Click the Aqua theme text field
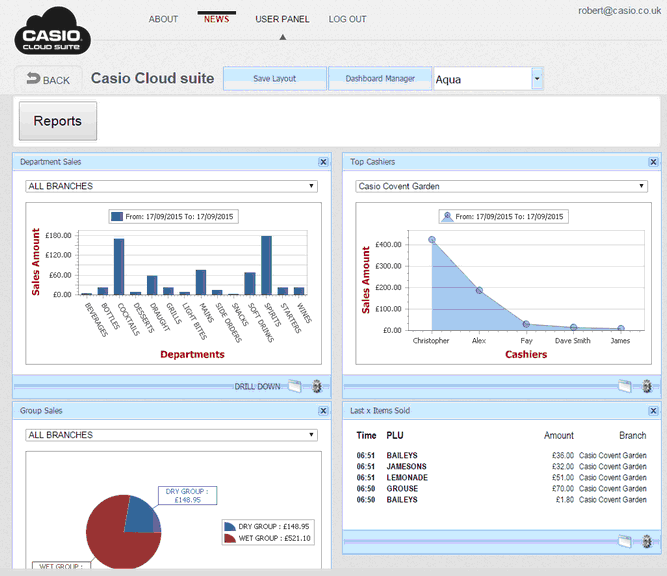Image resolution: width=667 pixels, height=576 pixels. [x=482, y=79]
